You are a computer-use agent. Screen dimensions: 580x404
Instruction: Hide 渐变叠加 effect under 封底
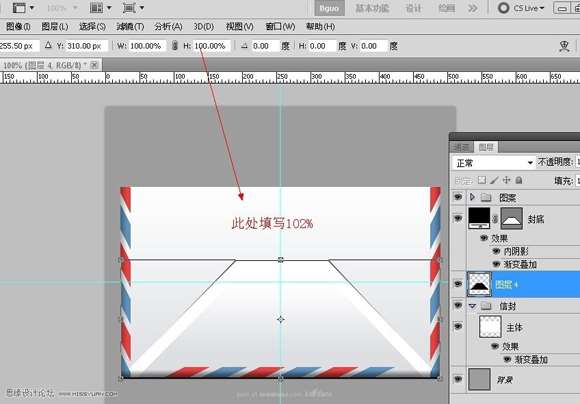pos(496,264)
